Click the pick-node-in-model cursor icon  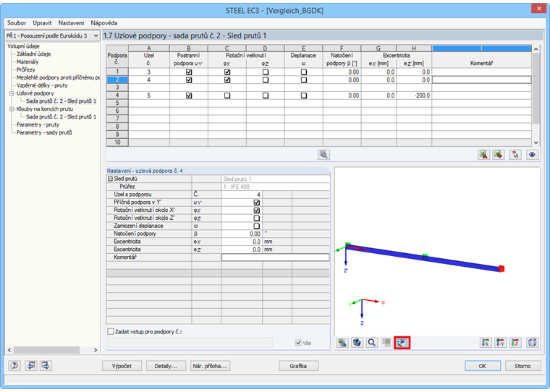(x=515, y=155)
